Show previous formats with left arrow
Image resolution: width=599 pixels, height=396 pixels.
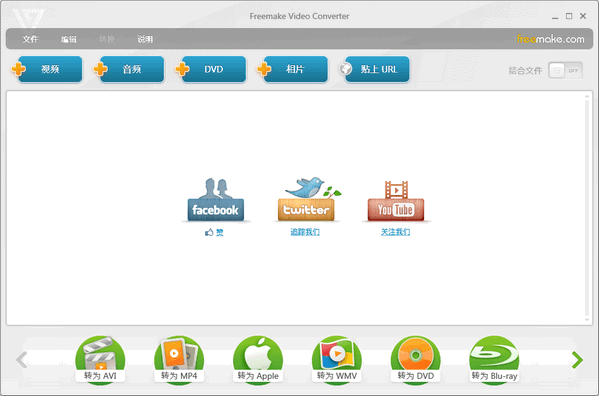point(22,360)
